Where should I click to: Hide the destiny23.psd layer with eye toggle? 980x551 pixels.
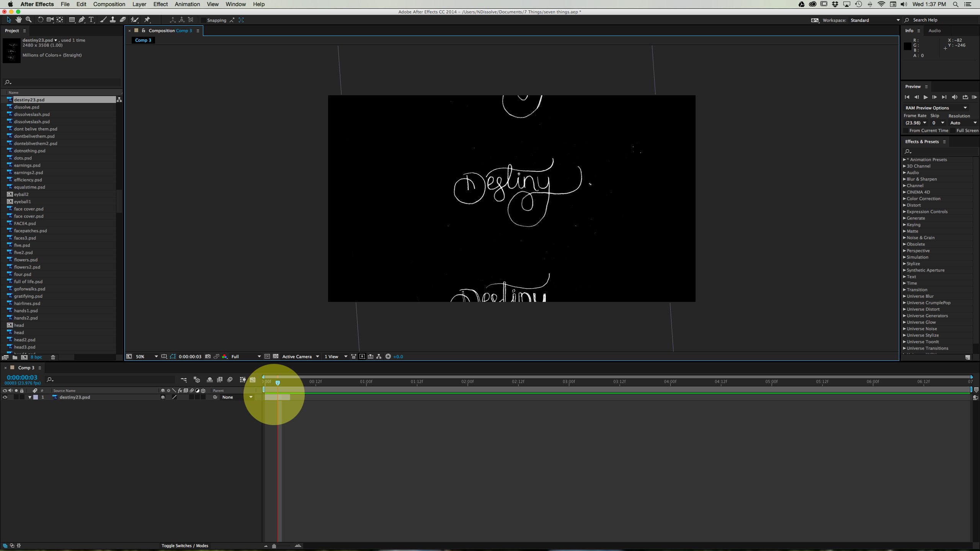click(5, 397)
